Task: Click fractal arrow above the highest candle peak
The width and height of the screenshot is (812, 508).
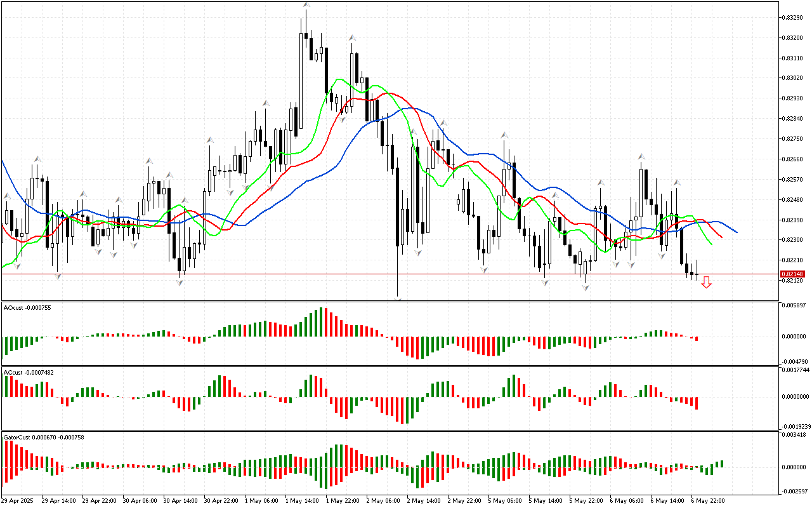Action: click(306, 5)
